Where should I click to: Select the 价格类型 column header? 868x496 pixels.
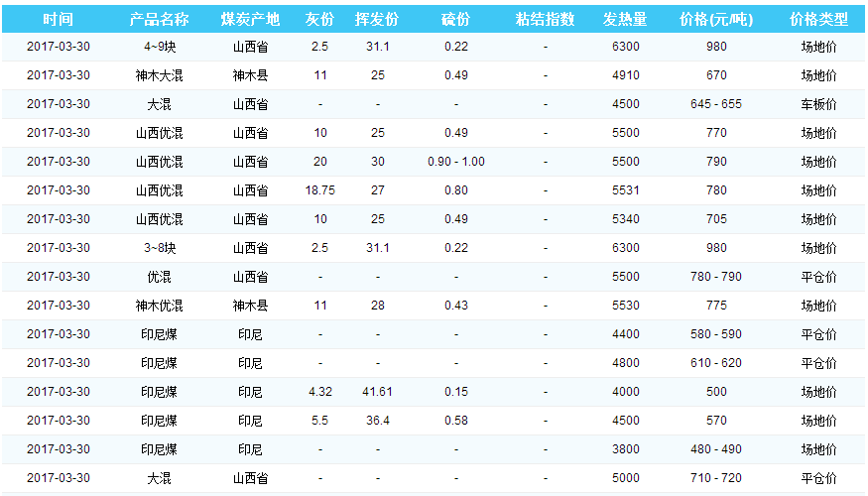click(818, 19)
